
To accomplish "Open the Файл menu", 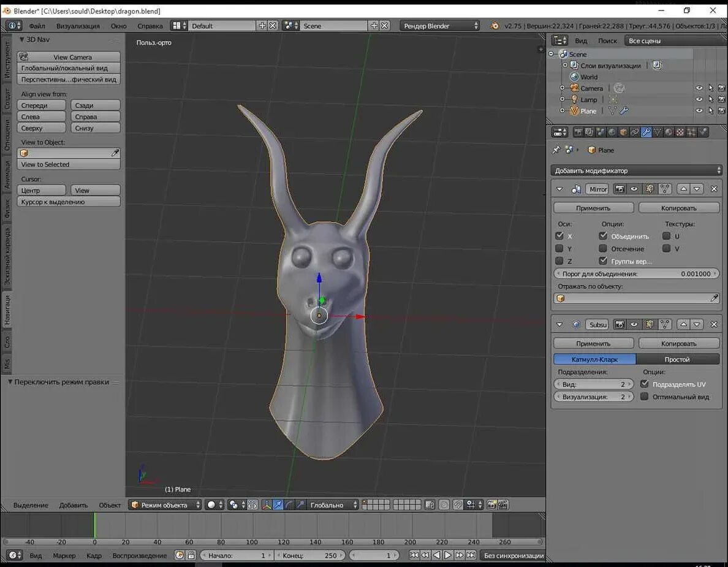I will pyautogui.click(x=37, y=26).
